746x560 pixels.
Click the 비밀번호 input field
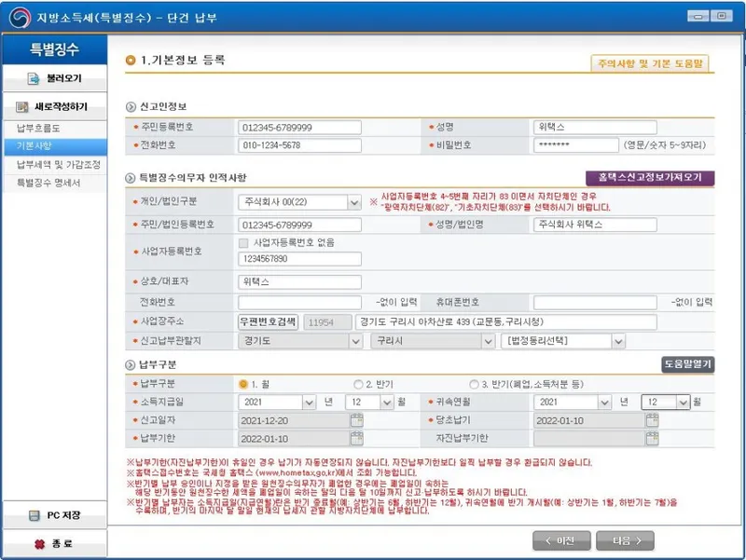[576, 145]
